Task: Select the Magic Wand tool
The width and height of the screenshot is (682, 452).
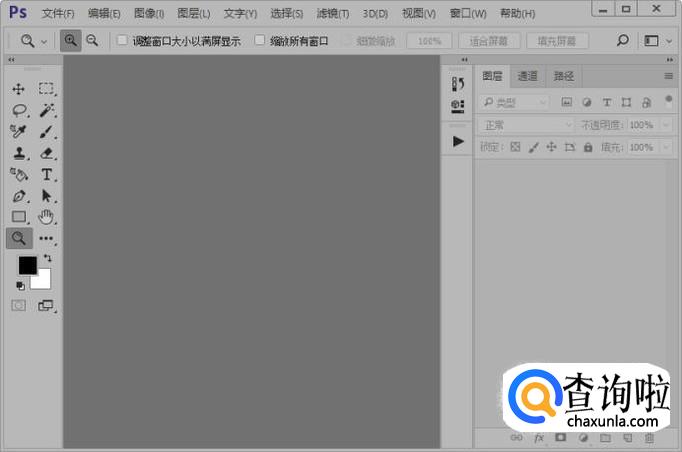Action: point(46,110)
